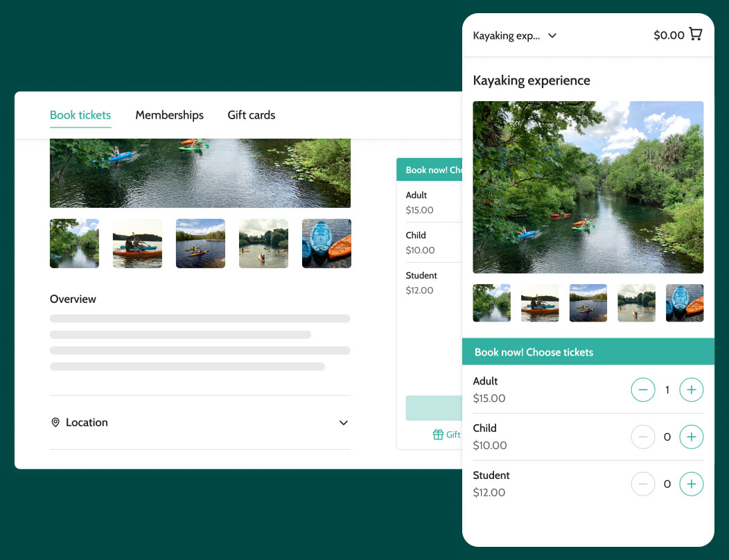The height and width of the screenshot is (560, 729).
Task: Decrease Child ticket quantity with minus icon
Action: [643, 437]
